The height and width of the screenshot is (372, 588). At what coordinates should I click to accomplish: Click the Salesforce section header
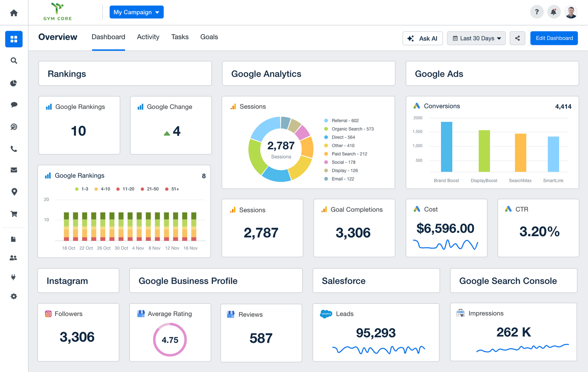[x=376, y=281]
